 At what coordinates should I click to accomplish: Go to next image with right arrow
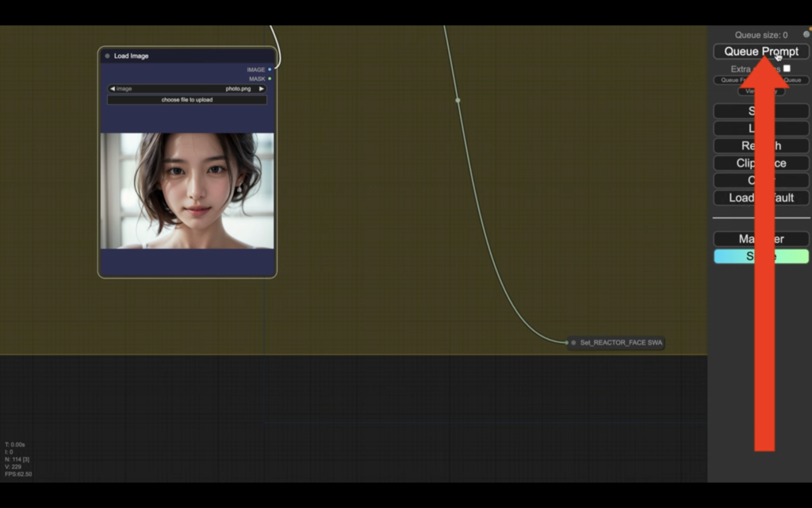tap(262, 89)
